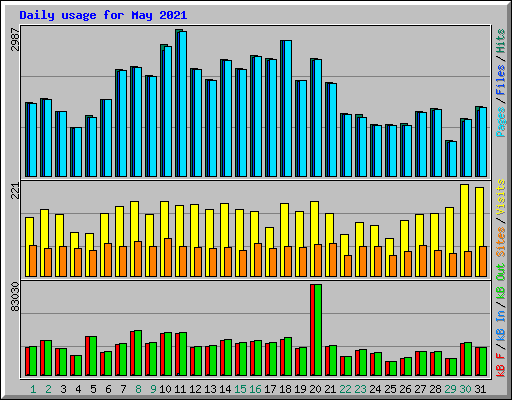
Task: Click the day 1 cyan pages bar
Action: click(32, 140)
